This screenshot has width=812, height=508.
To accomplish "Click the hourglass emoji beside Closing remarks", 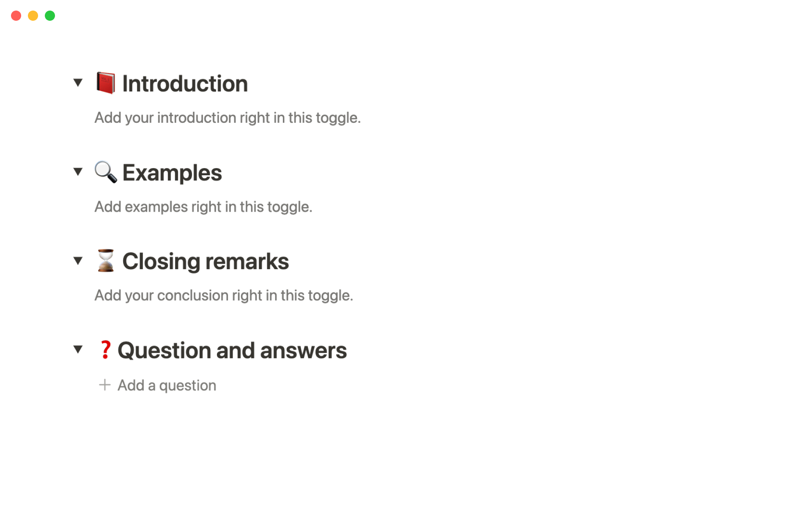I will 105,260.
